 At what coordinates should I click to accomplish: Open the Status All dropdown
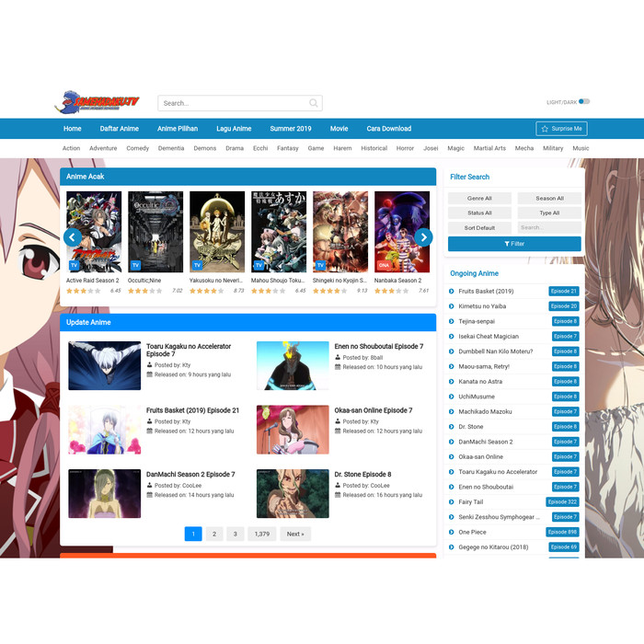click(479, 213)
